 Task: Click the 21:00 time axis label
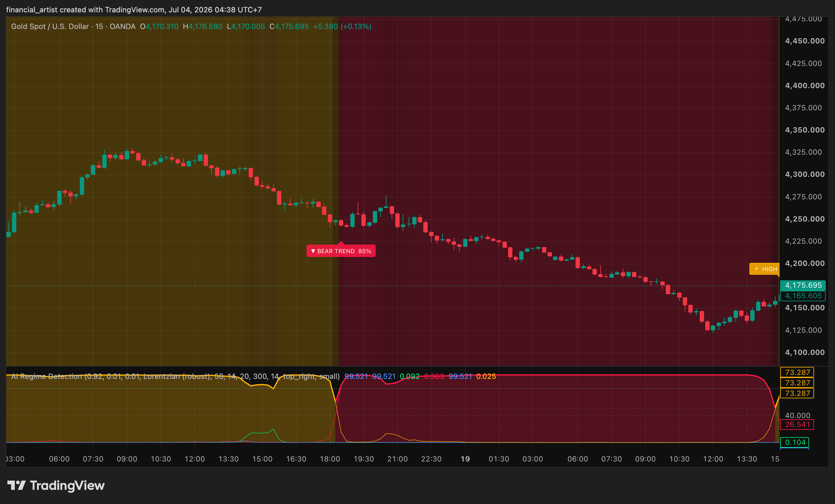397,459
